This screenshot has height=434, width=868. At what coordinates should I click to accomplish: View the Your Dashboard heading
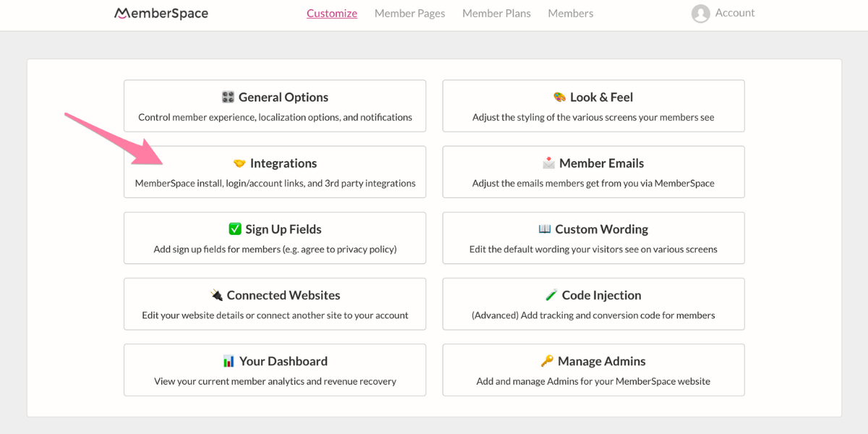tap(284, 361)
